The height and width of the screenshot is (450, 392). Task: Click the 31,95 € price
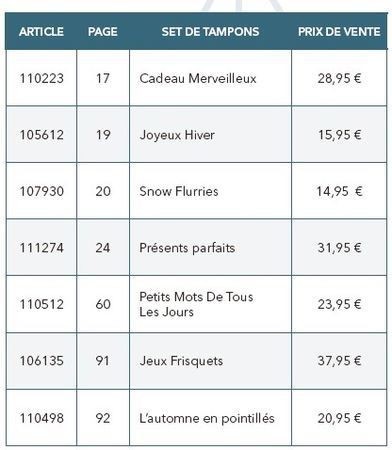point(339,248)
